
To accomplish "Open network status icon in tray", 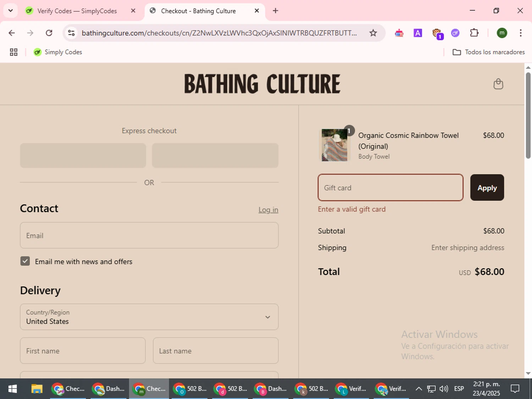I will [431, 389].
